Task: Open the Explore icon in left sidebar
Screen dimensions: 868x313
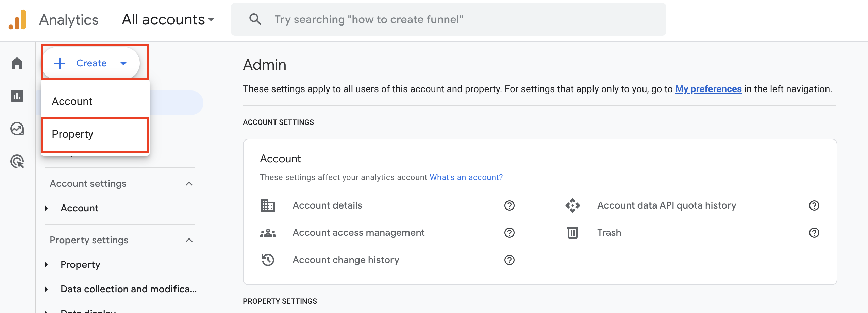Action: click(x=17, y=129)
